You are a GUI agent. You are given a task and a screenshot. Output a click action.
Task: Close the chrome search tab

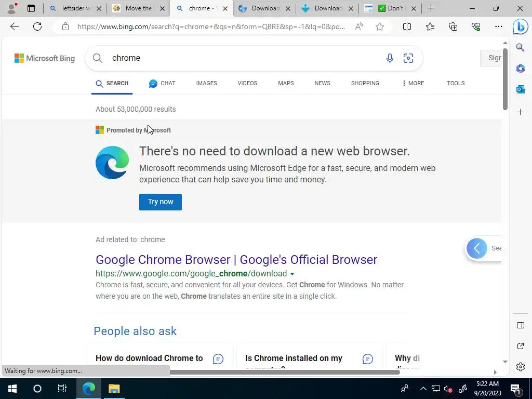(x=225, y=9)
